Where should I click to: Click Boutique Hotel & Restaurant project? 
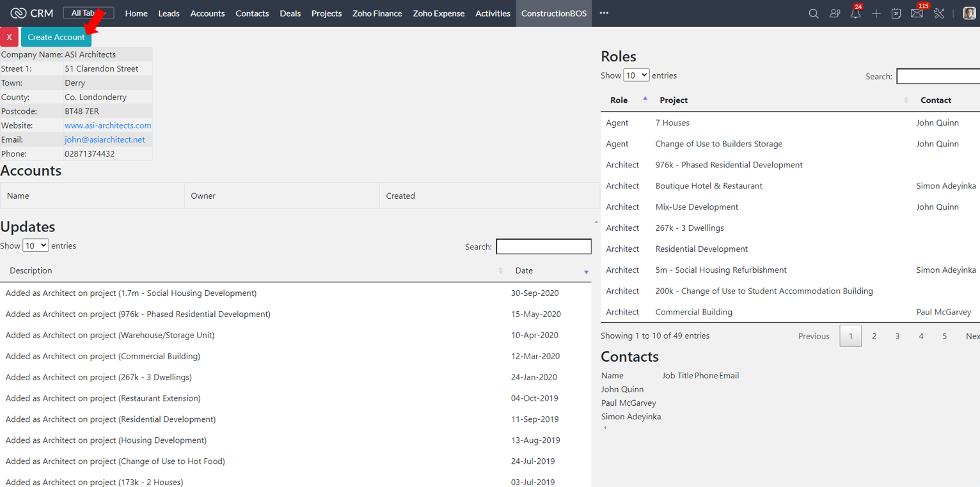709,186
